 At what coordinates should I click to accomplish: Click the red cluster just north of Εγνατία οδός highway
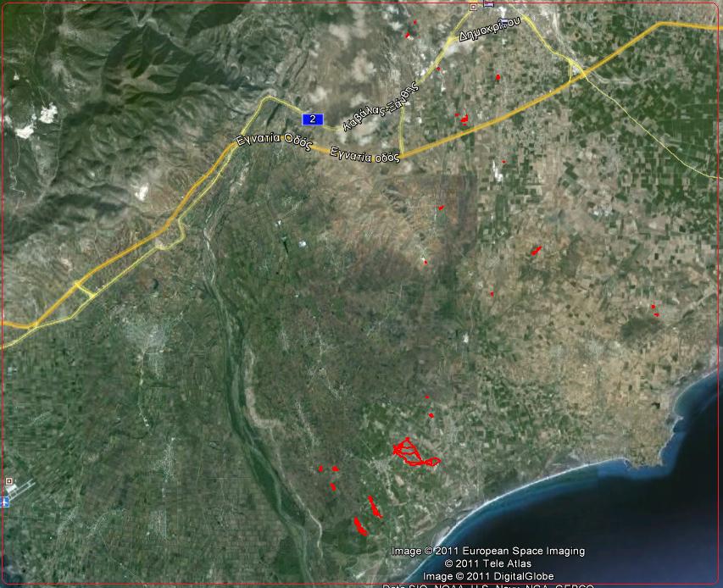click(x=463, y=119)
